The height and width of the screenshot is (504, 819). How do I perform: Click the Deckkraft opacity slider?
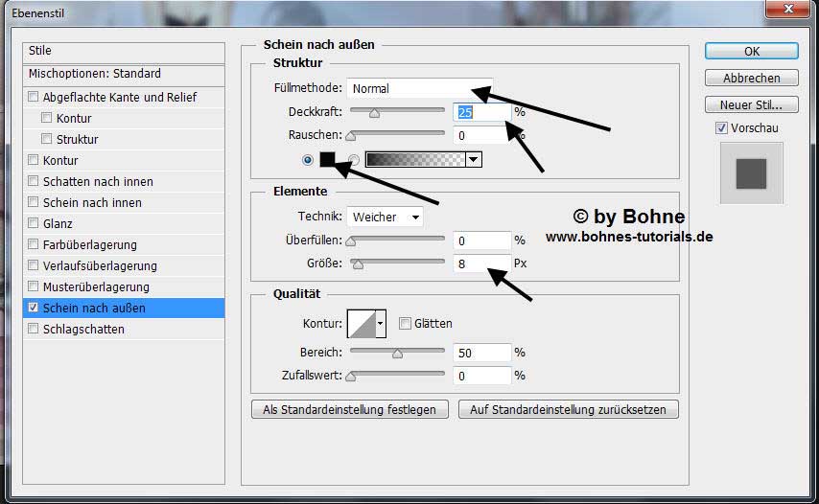[397, 112]
